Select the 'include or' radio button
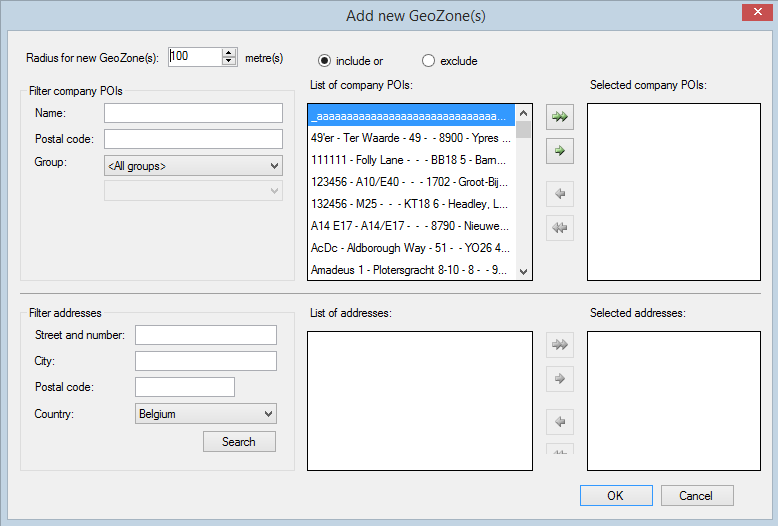This screenshot has height=526, width=778. pyautogui.click(x=324, y=61)
